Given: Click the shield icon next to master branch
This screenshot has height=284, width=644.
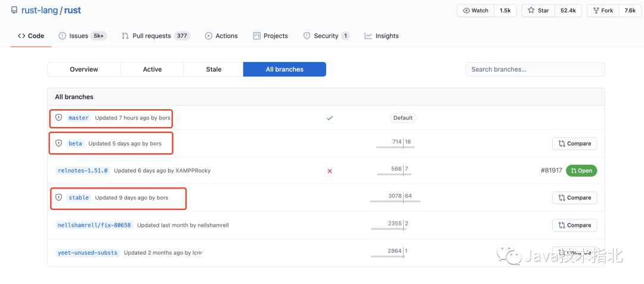Looking at the screenshot, I should pyautogui.click(x=58, y=118).
